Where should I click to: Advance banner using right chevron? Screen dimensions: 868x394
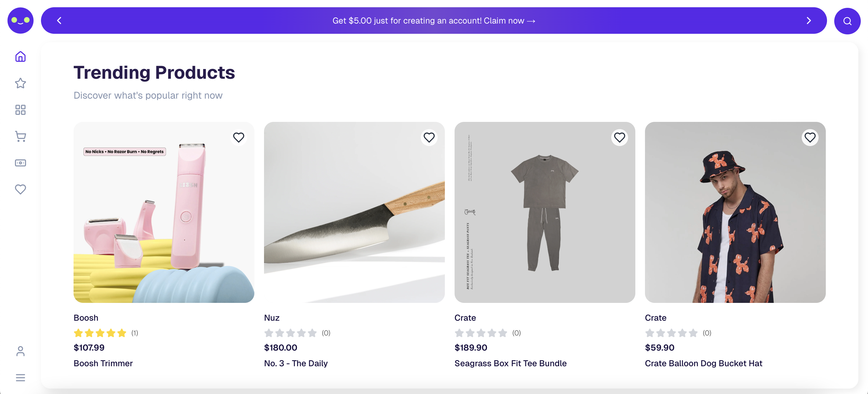tap(809, 20)
